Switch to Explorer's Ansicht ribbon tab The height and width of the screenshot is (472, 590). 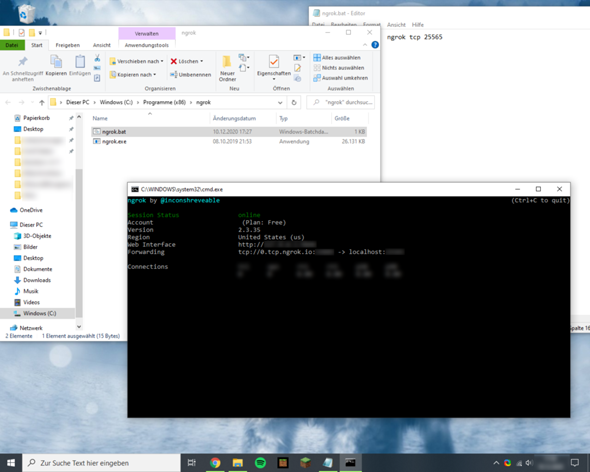point(102,45)
